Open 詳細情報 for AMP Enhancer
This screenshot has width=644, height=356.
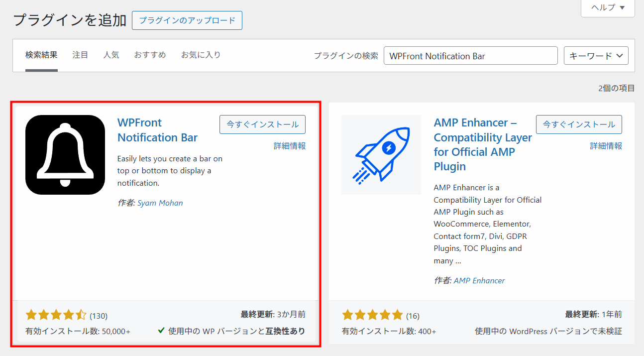[x=606, y=146]
